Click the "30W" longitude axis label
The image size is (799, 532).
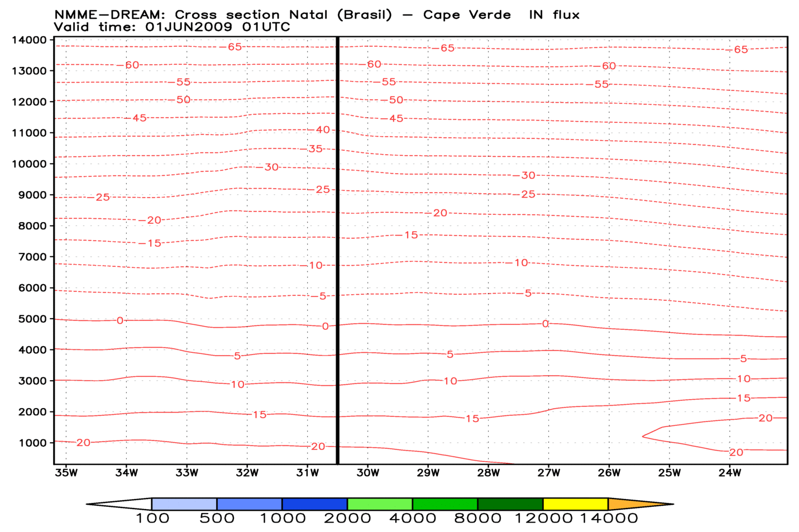coord(367,473)
